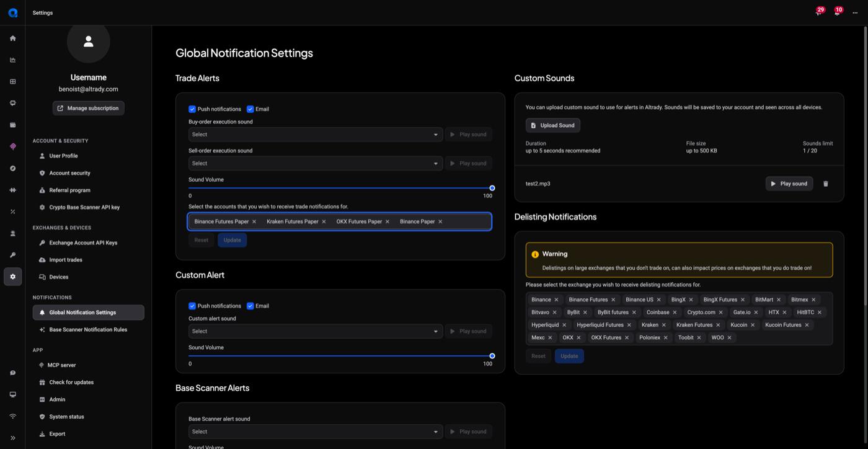Click Manage subscription button
Screen dimensions: 868x449
[x=88, y=108]
